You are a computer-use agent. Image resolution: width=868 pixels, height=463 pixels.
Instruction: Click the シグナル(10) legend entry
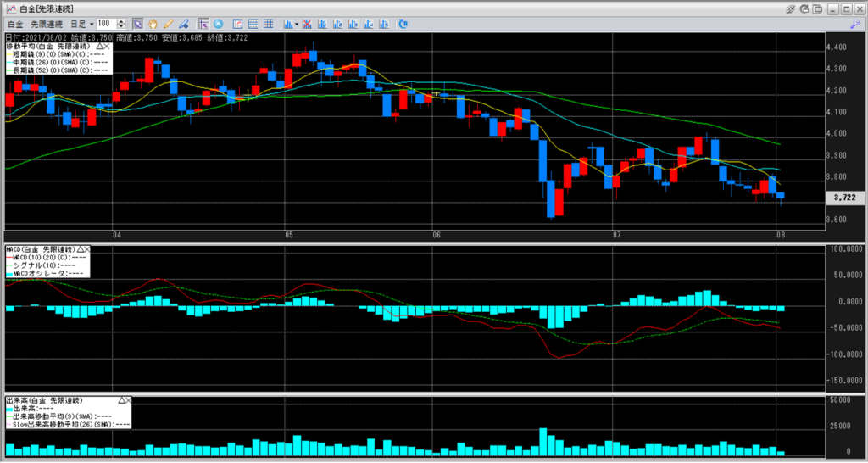tap(41, 265)
